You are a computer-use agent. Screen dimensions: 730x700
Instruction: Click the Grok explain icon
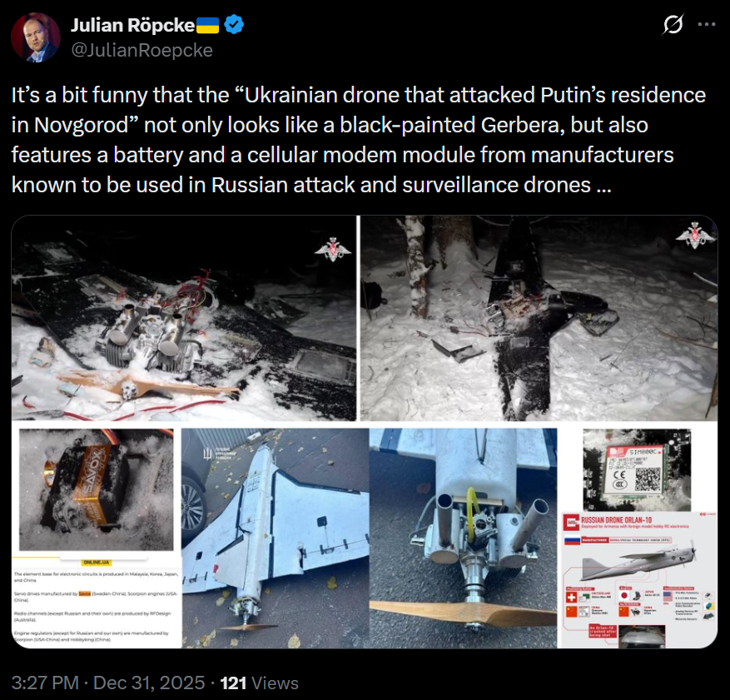[x=673, y=24]
